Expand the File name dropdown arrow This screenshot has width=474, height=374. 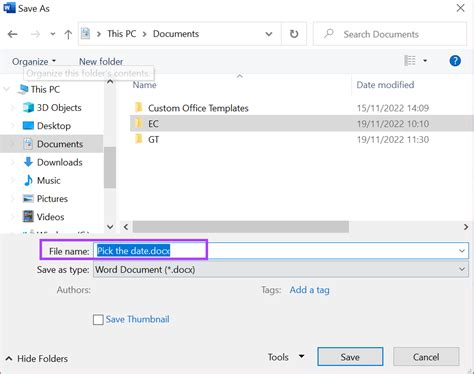(462, 251)
